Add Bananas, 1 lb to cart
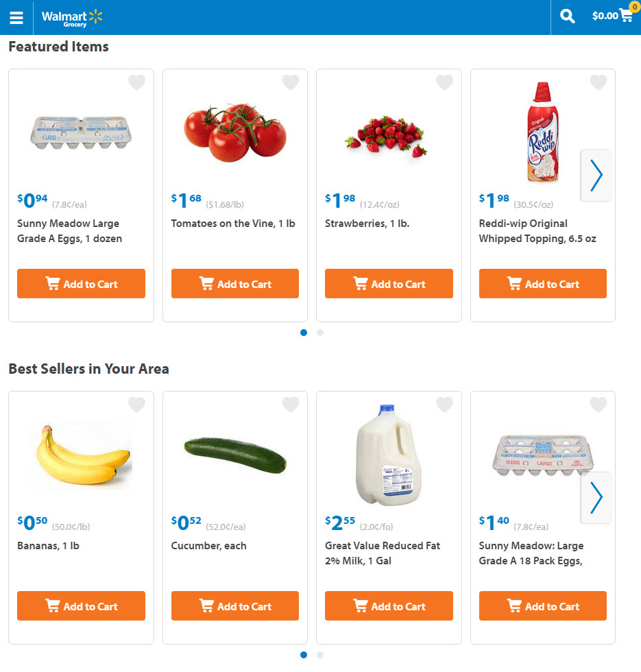Screen dimensions: 641x672 point(81,606)
